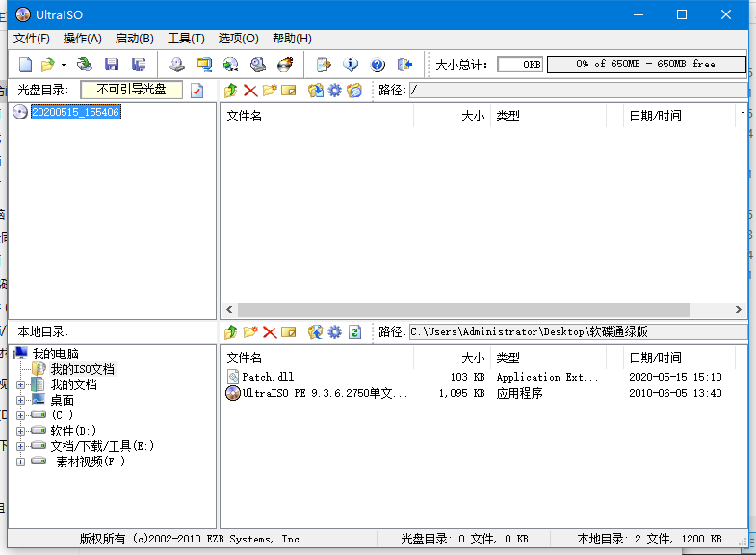Viewport: 756px width, 555px height.
Task: Select the 软件(D:) drive label
Action: [73, 431]
